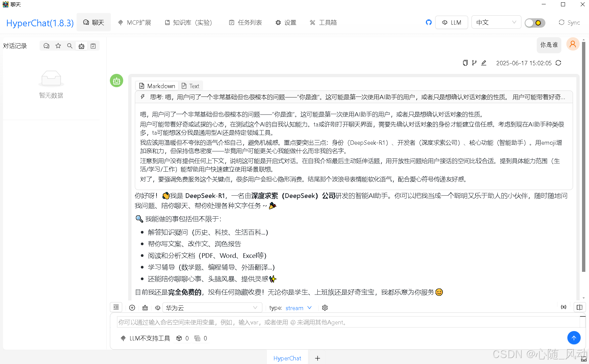Click the 2025-06-17 15:02:05 timestamp
The image size is (589, 364).
[524, 63]
